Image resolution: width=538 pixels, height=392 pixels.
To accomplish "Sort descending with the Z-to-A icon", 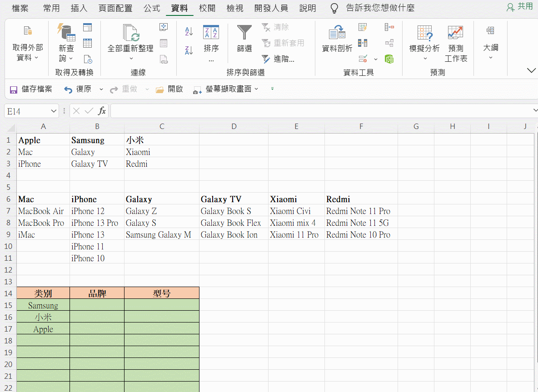I will (189, 50).
